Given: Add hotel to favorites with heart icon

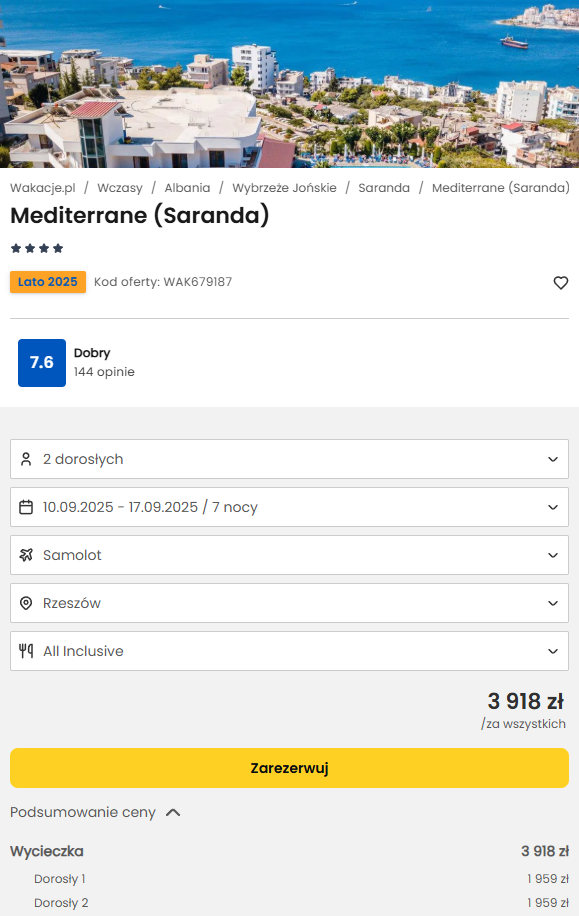Looking at the screenshot, I should (560, 283).
